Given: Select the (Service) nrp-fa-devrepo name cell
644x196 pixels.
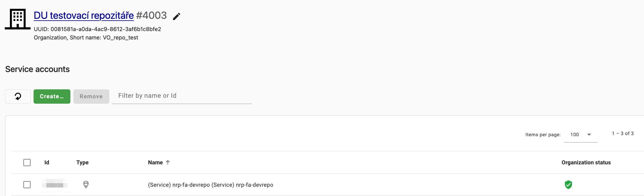Looking at the screenshot, I should (210, 185).
